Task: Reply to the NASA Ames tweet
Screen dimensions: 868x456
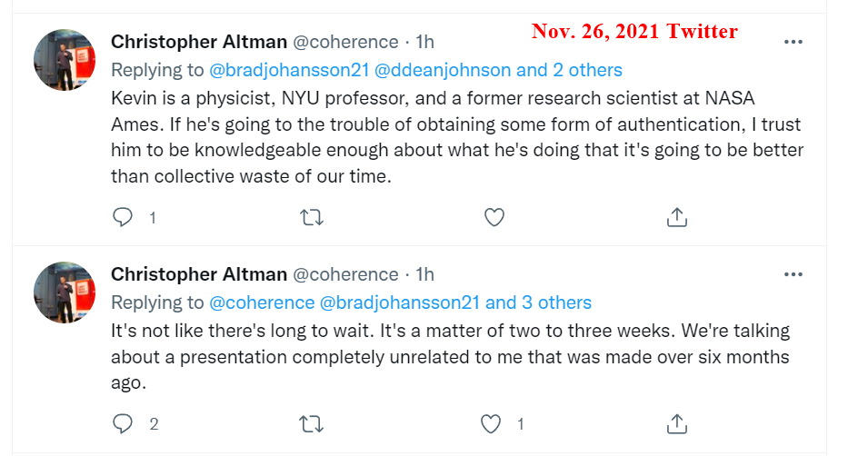Action: [123, 217]
